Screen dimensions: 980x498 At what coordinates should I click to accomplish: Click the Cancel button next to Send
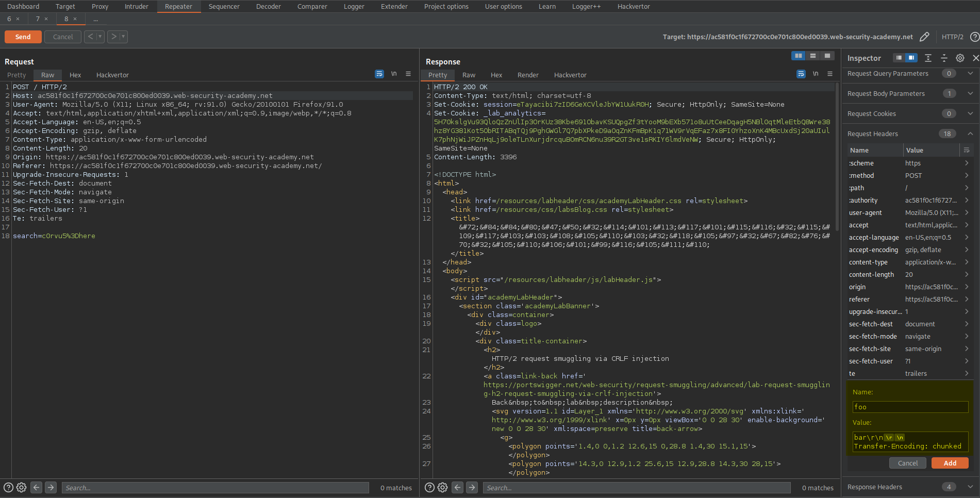[x=63, y=37]
